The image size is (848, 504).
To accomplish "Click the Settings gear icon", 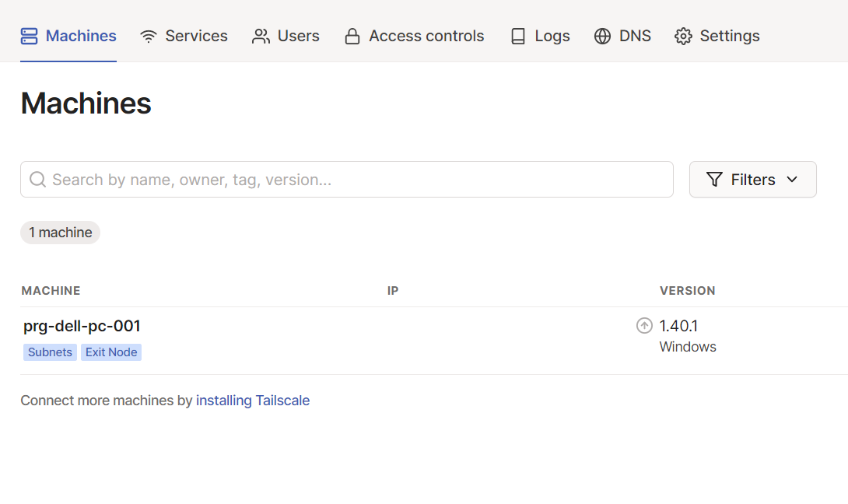I will (x=683, y=37).
